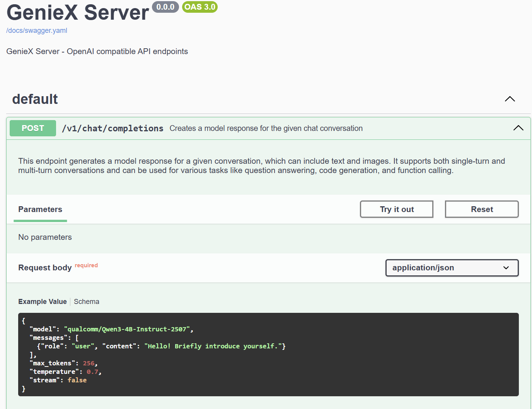Click the Try it out button
532x409 pixels.
[397, 209]
